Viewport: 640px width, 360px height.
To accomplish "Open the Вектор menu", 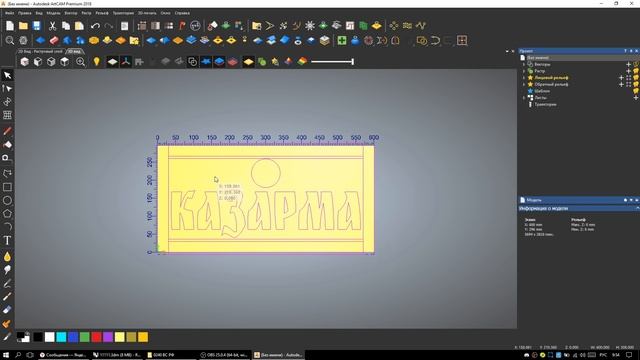I will 71,13.
